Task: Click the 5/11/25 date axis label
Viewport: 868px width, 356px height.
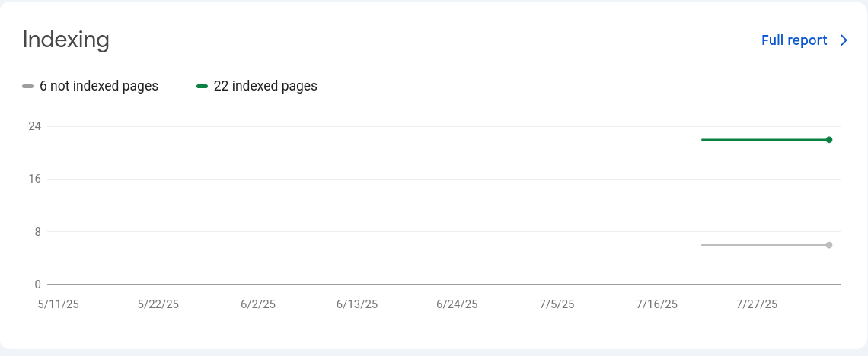Action: coord(58,304)
